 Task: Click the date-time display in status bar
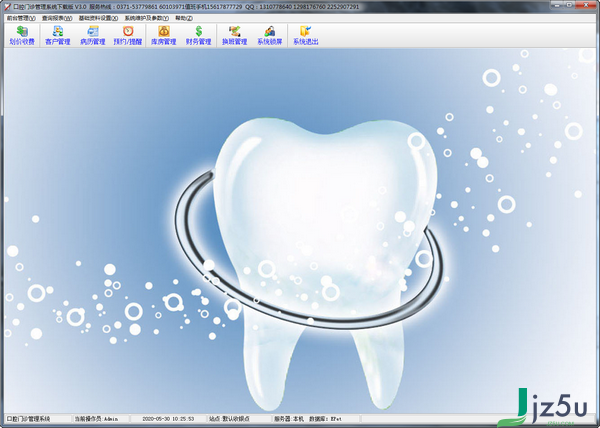pyautogui.click(x=169, y=419)
